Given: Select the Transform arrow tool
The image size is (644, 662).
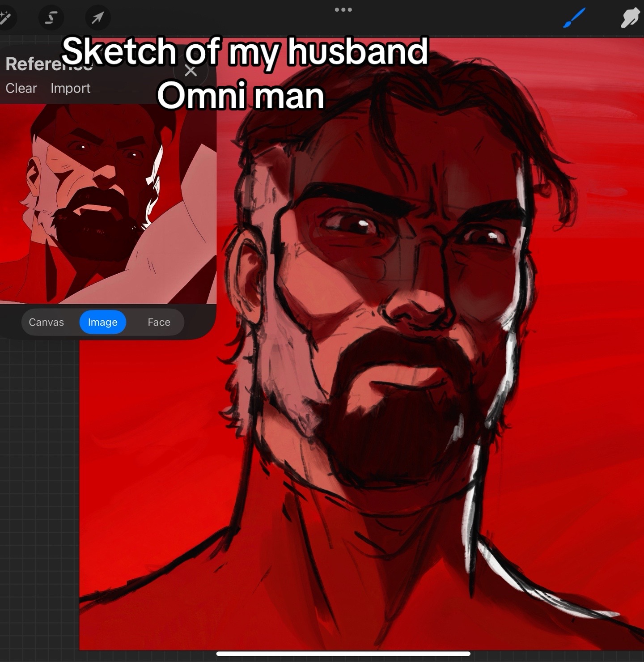Looking at the screenshot, I should point(97,18).
